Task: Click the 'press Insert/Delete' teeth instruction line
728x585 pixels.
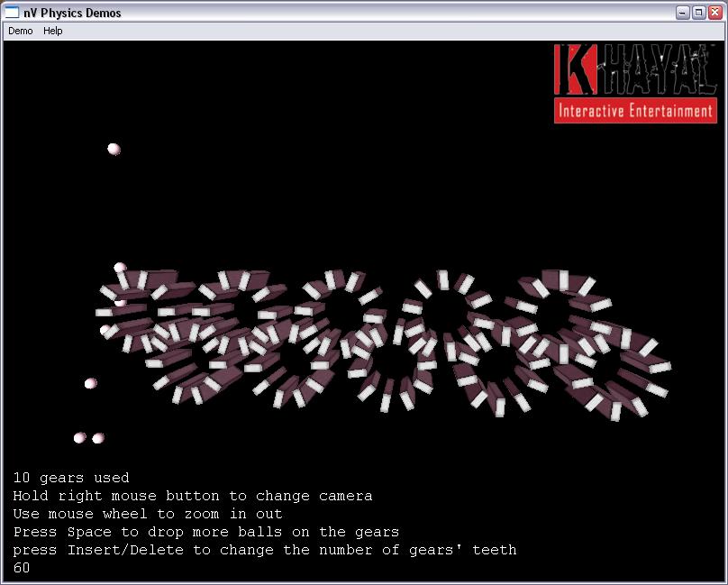Action: click(264, 550)
